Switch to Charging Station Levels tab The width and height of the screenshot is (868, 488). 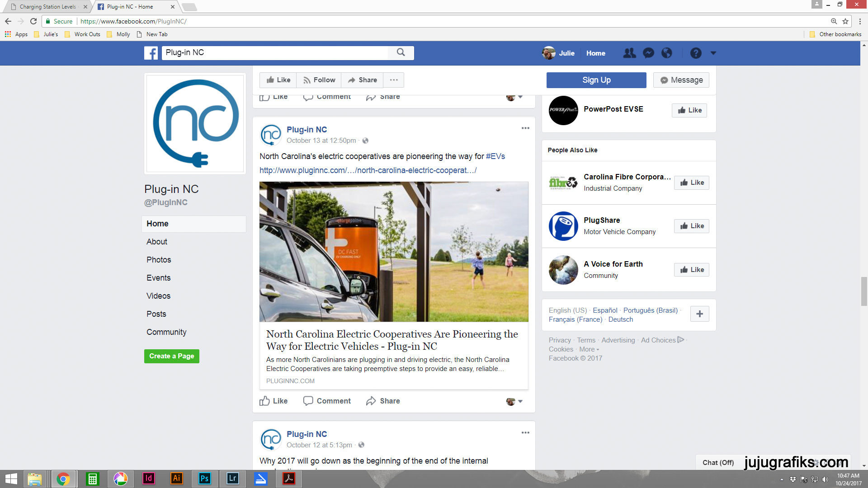(47, 7)
